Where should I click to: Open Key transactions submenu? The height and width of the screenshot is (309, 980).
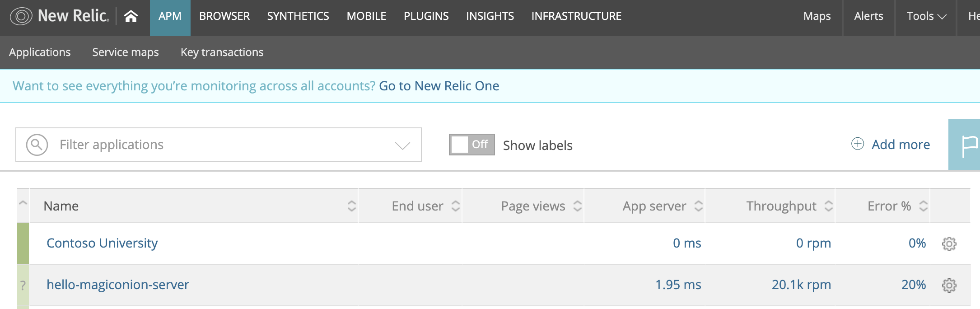[222, 52]
